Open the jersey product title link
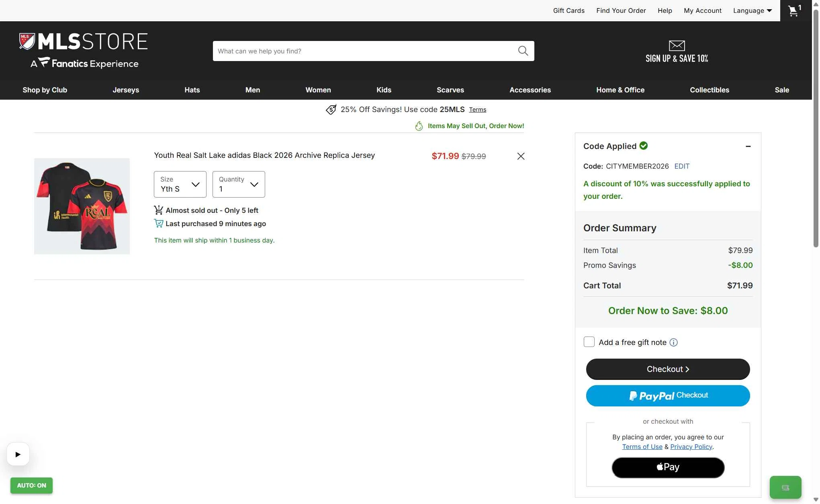Viewport: 820px width, 504px height. (x=264, y=155)
